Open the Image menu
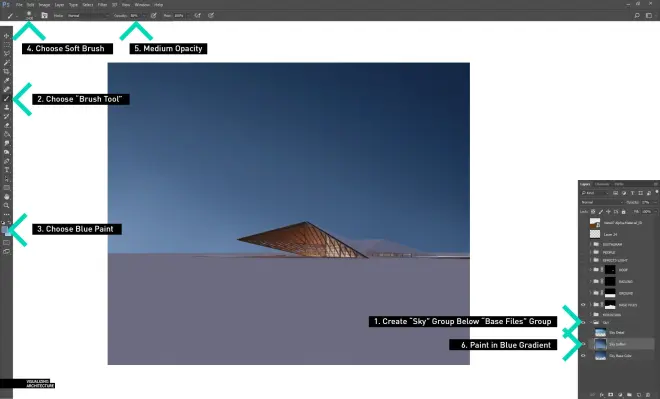 point(44,5)
